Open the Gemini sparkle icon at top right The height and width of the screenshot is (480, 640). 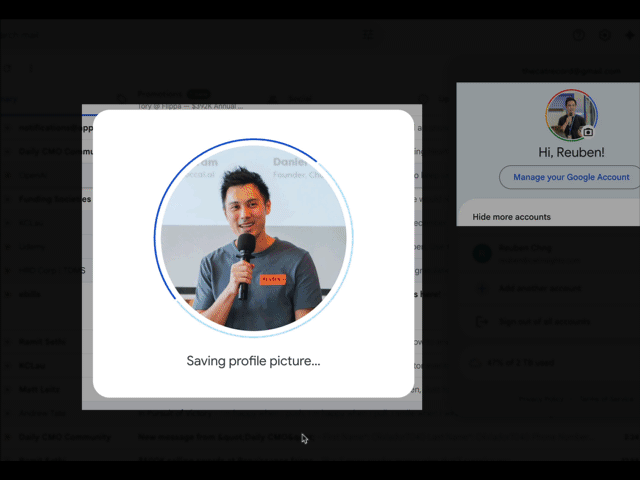[631, 35]
